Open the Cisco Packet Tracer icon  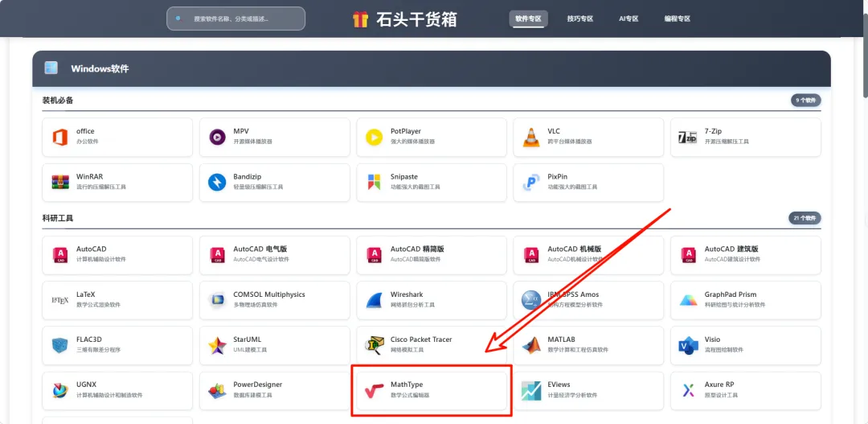tap(375, 345)
